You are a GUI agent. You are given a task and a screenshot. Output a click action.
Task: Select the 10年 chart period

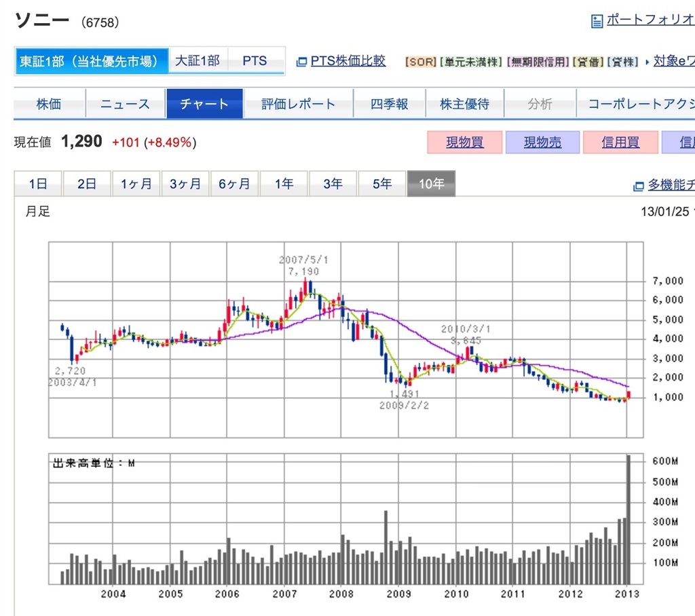click(431, 183)
